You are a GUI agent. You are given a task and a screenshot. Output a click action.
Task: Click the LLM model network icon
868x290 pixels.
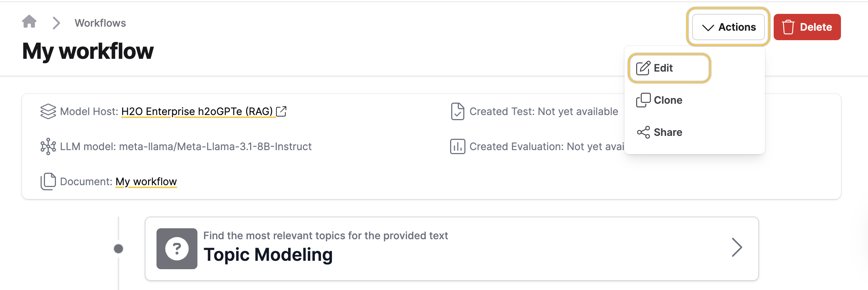pyautogui.click(x=48, y=146)
